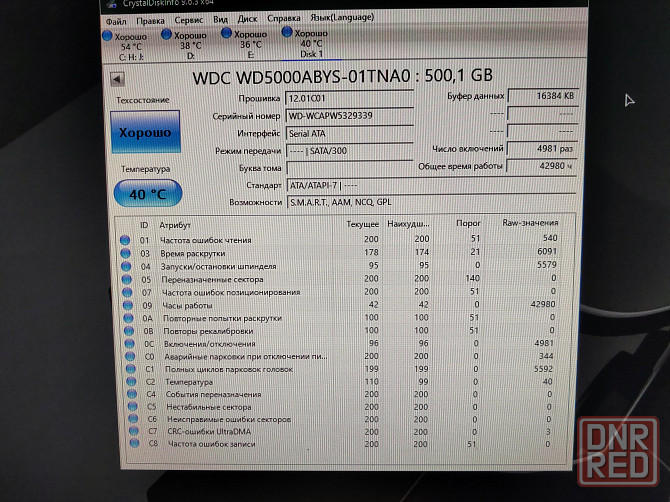The image size is (670, 502).
Task: Click the Режим передачи field SATA/300
Action: coord(350,150)
